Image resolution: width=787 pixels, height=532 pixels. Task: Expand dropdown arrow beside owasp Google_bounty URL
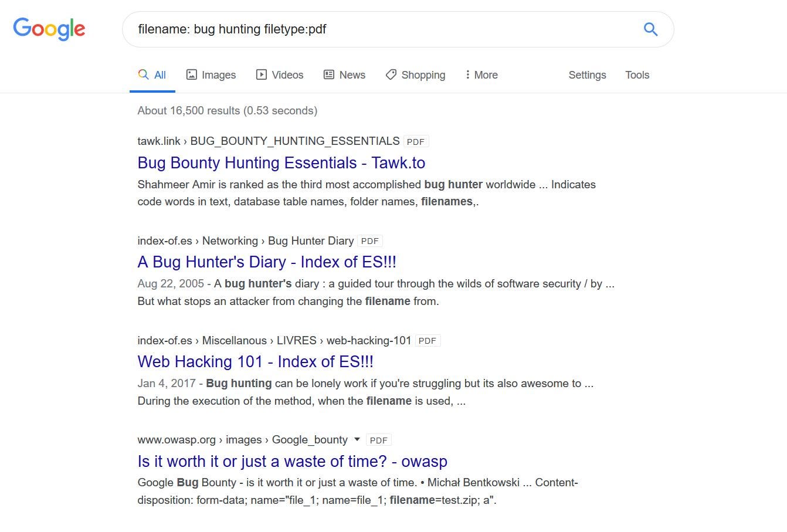pos(357,439)
